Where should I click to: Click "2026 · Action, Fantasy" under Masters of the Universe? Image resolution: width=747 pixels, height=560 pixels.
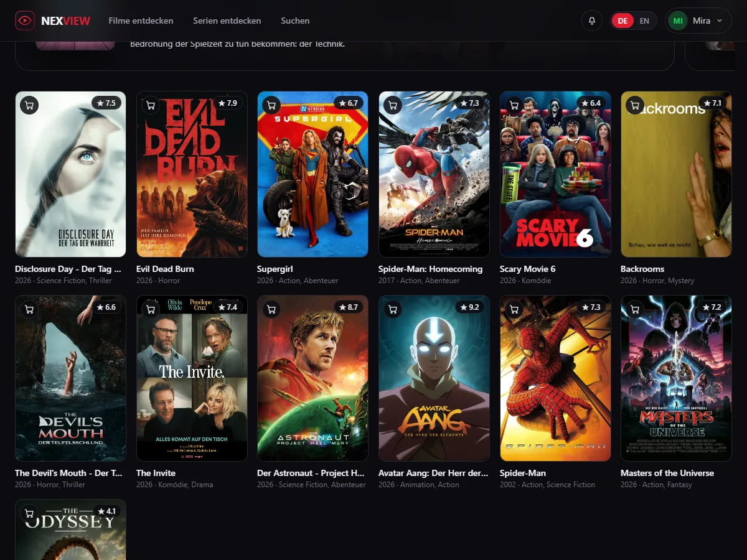coord(656,485)
